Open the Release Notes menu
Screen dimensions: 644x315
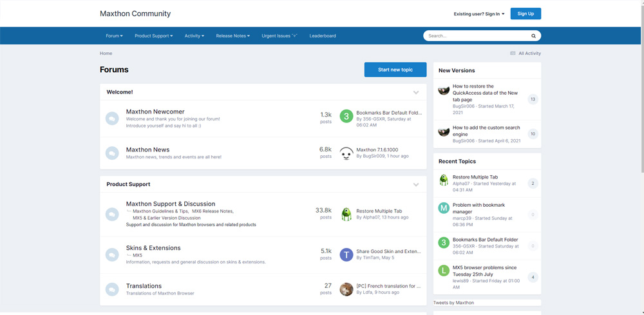click(232, 36)
